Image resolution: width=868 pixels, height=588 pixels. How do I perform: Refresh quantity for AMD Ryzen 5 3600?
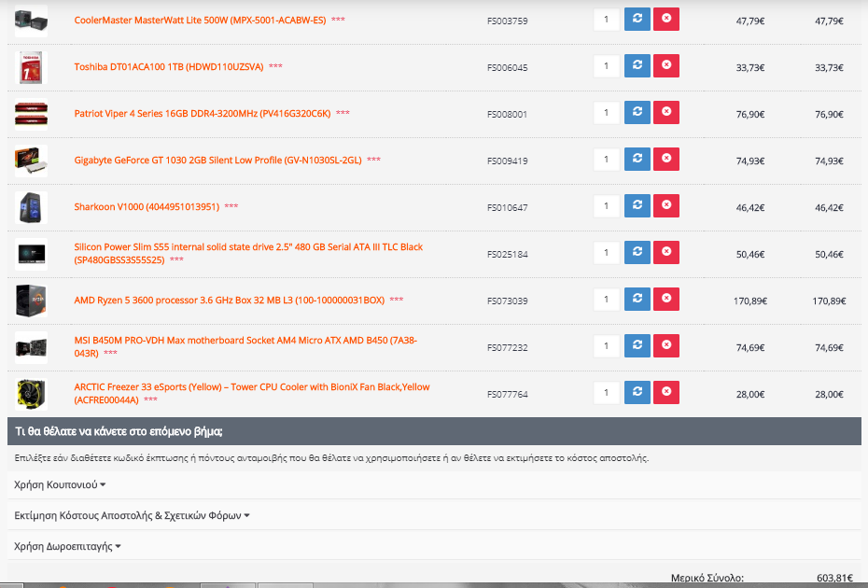point(637,299)
